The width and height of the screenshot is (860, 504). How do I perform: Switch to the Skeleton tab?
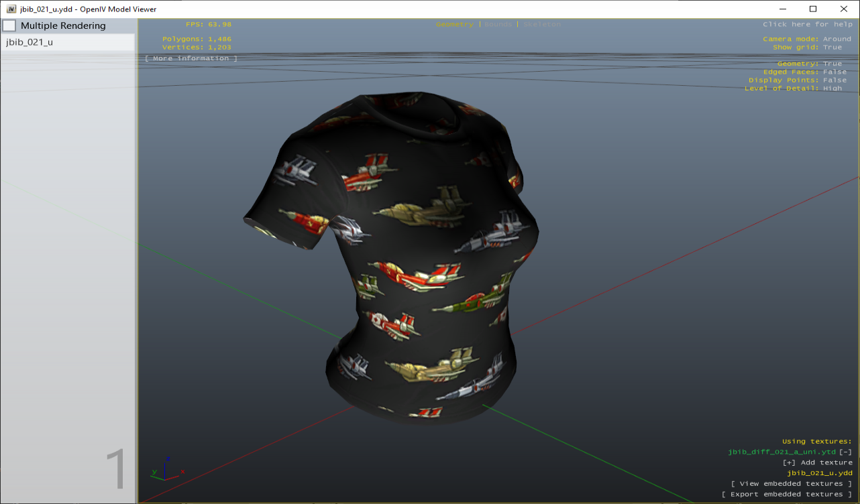coord(541,23)
